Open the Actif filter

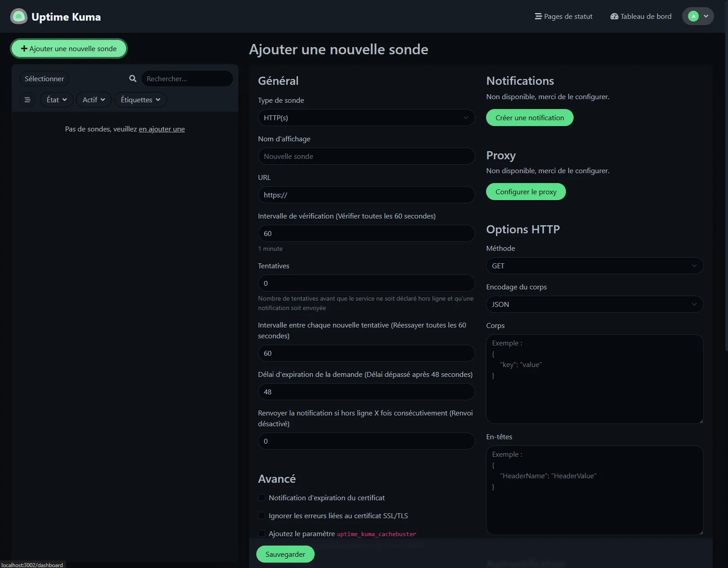pos(93,100)
